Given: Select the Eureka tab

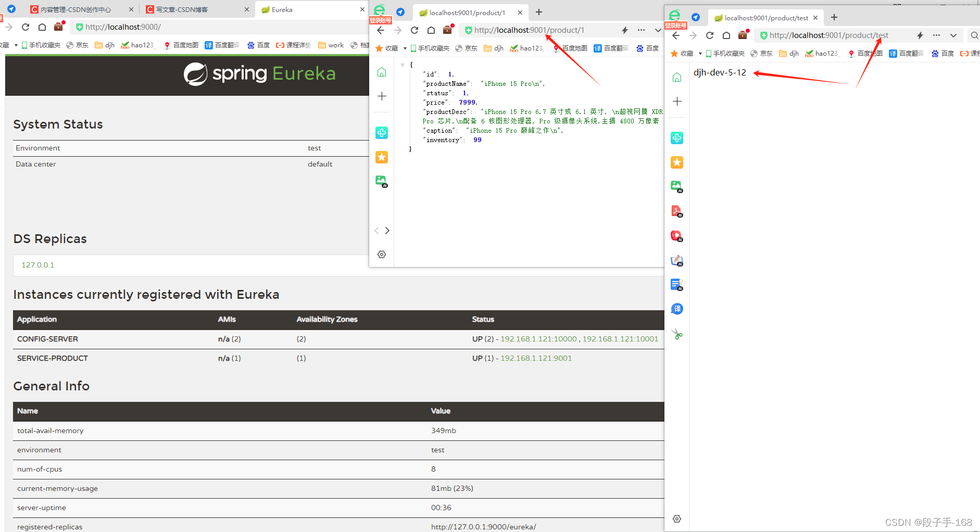Looking at the screenshot, I should [x=282, y=9].
